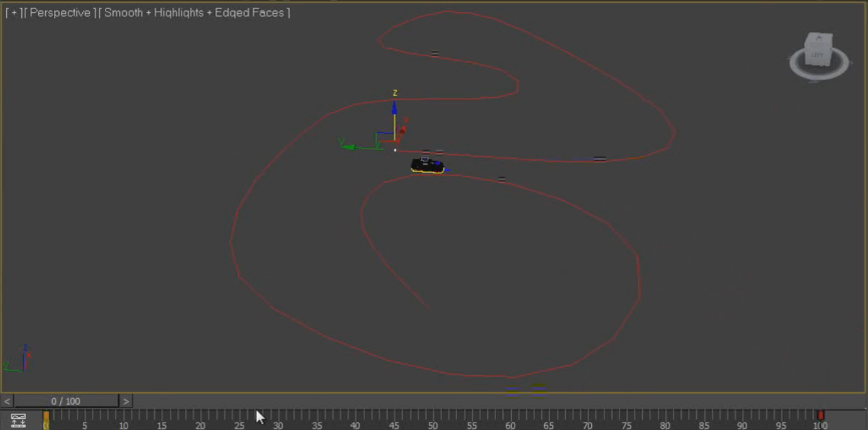Open the viewport [+] general menu
This screenshot has height=430, width=868.
point(13,13)
